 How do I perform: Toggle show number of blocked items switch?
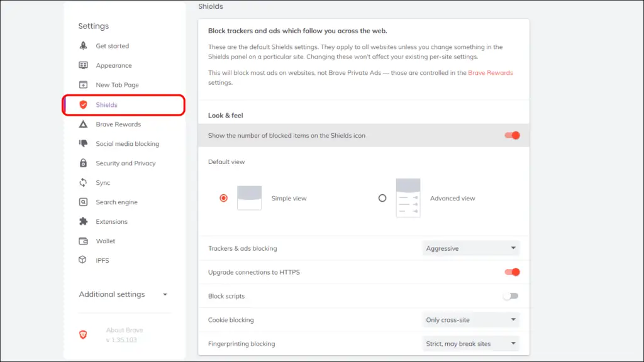pos(512,136)
